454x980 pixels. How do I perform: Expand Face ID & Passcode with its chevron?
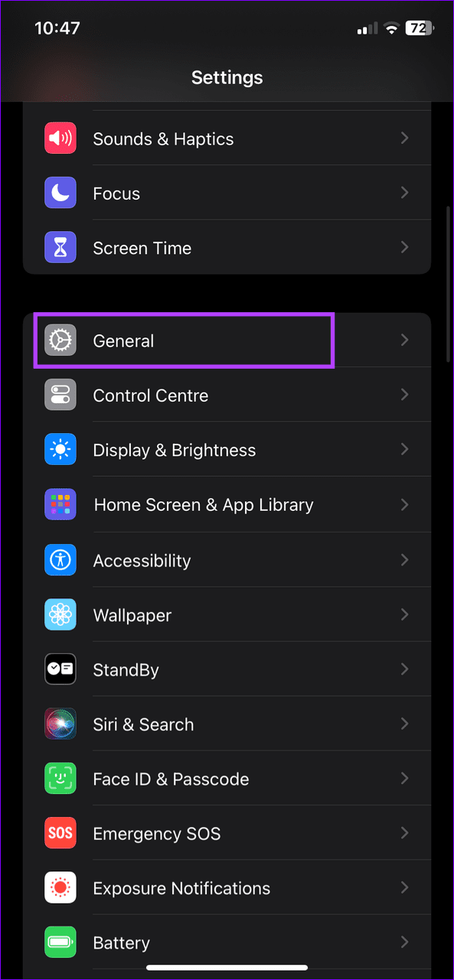[x=405, y=778]
